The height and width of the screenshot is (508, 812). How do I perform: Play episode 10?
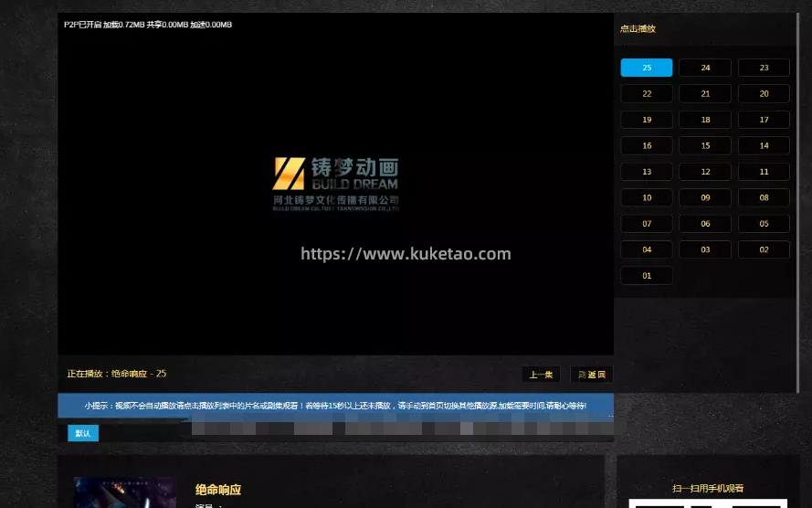pos(647,197)
